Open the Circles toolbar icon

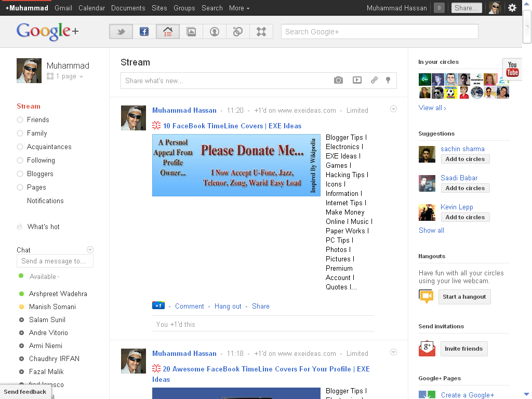pyautogui.click(x=238, y=32)
